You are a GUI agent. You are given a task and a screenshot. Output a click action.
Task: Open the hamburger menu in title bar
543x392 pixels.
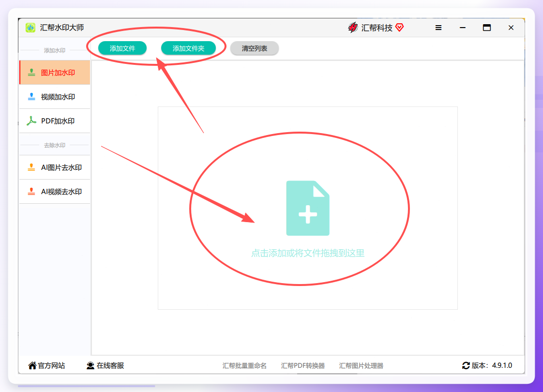[x=438, y=28]
